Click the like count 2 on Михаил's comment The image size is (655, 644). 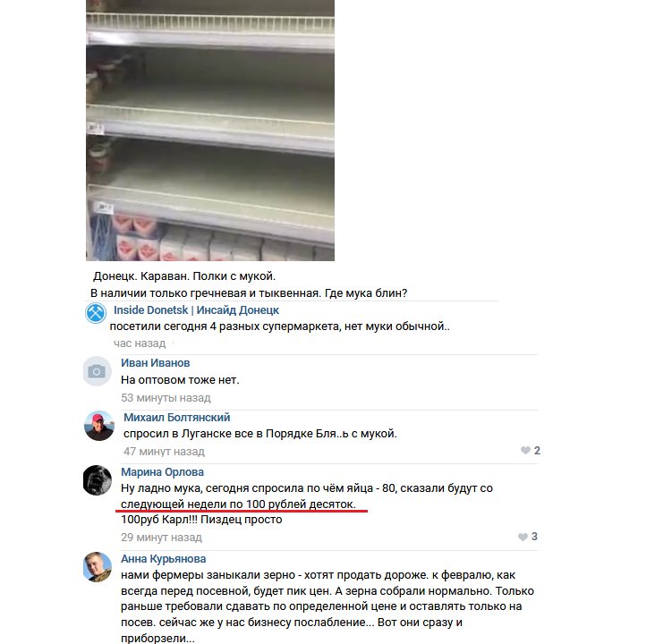pyautogui.click(x=537, y=450)
